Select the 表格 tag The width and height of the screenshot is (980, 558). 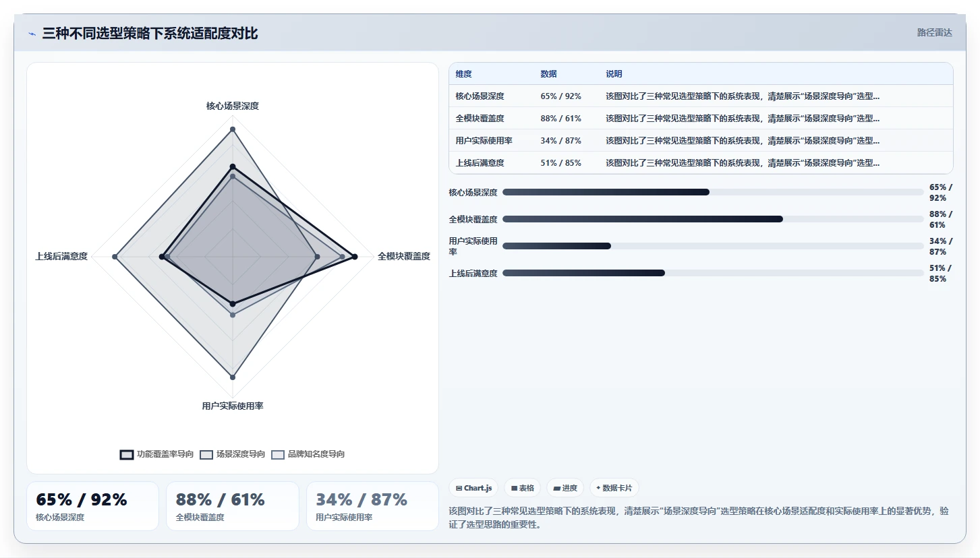point(523,488)
